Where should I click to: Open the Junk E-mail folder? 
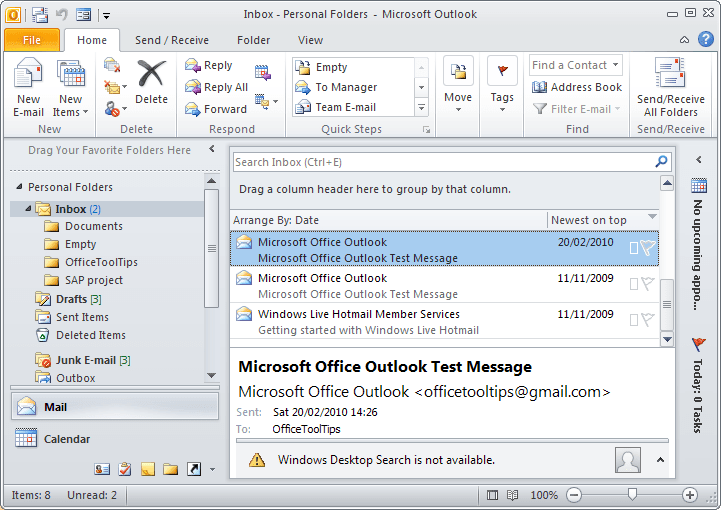tap(93, 360)
